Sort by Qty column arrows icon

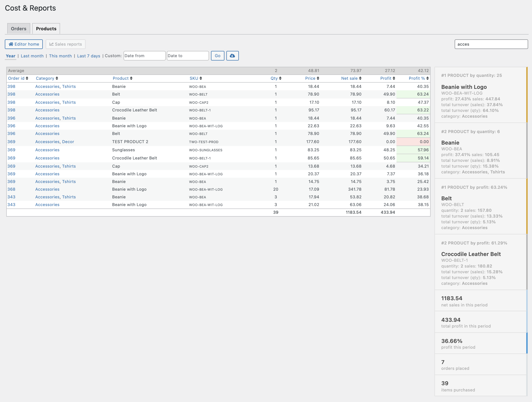280,78
